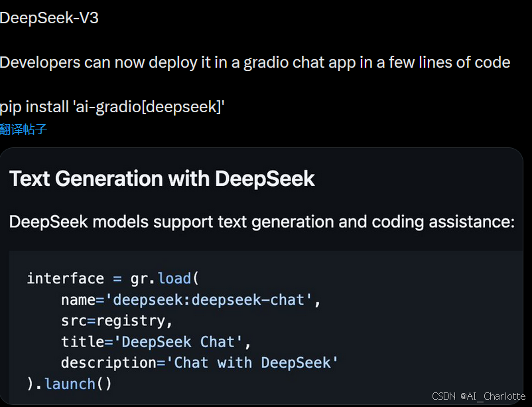Click the 'DeepSeek models support text generation' sentence

coord(262,222)
